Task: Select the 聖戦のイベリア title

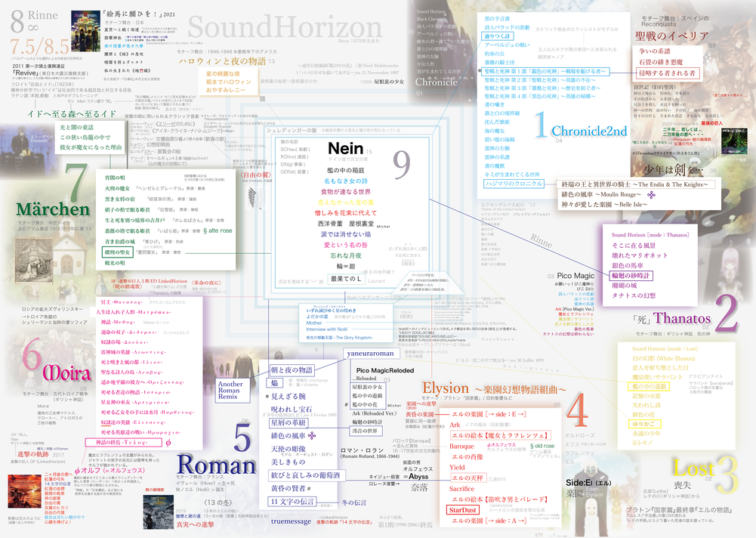Action: click(x=671, y=36)
